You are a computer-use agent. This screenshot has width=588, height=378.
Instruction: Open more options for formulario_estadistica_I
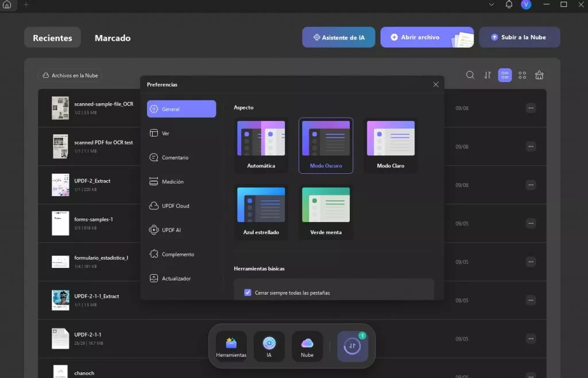click(531, 262)
